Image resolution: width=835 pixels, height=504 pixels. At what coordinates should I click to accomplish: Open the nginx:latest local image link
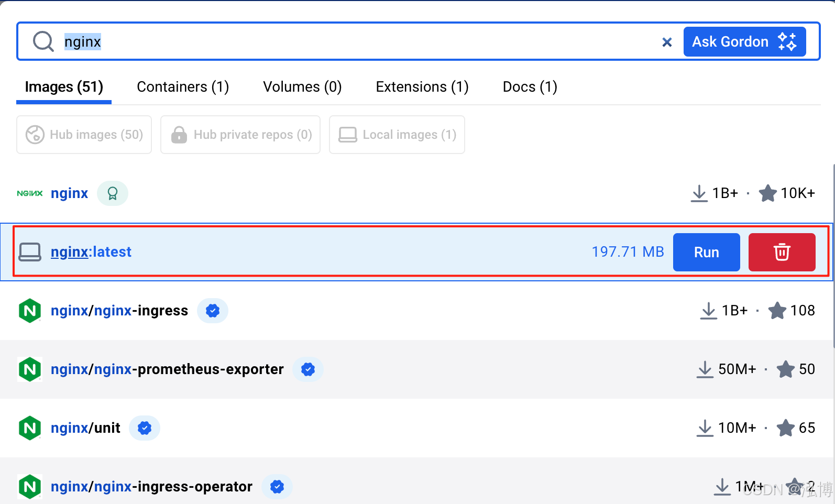click(x=91, y=252)
